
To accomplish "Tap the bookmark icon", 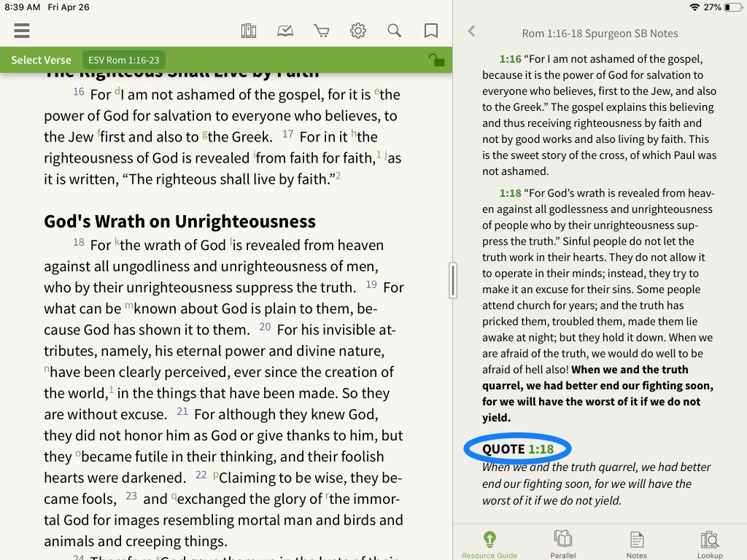I will click(x=430, y=31).
